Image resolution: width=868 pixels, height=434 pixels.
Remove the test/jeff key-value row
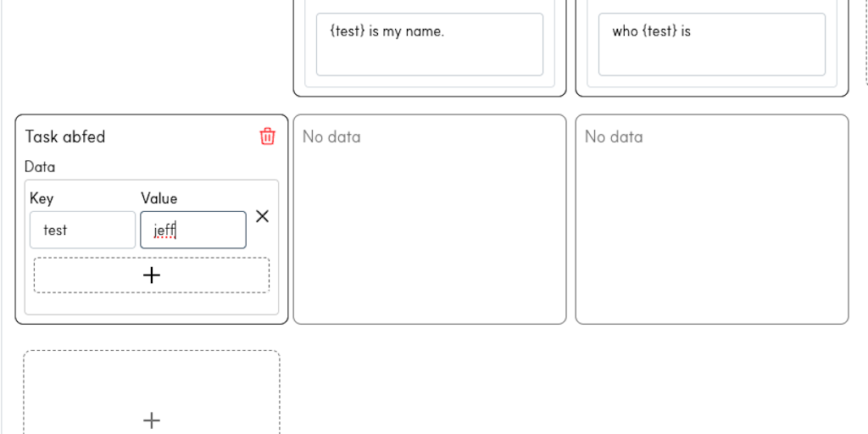(262, 216)
